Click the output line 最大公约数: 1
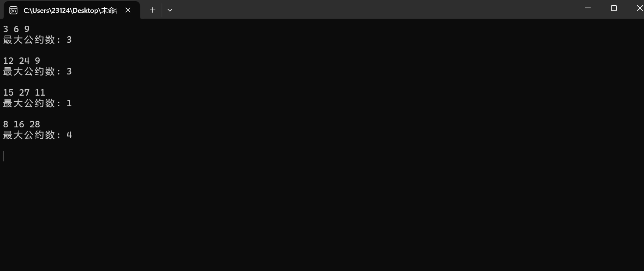644x271 pixels. coord(37,103)
